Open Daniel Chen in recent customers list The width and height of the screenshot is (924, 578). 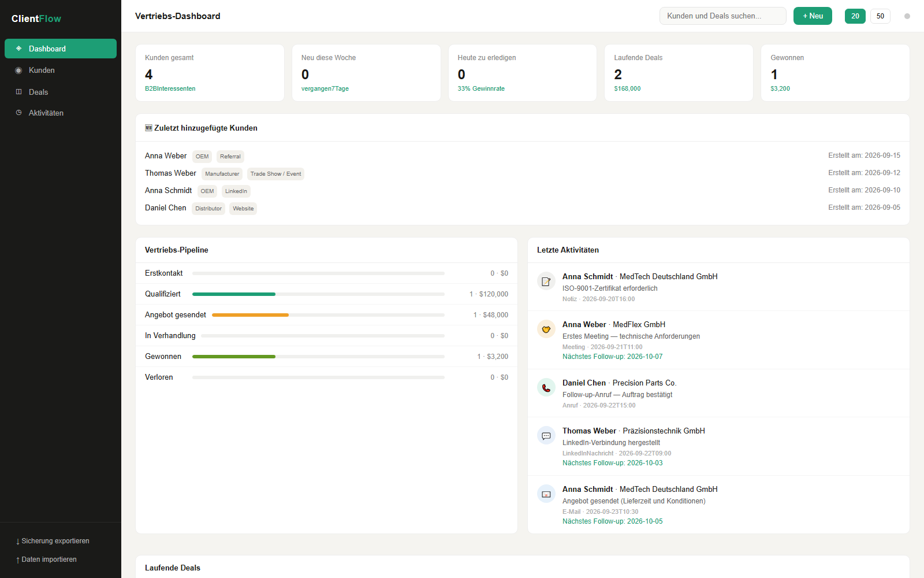[x=166, y=208]
